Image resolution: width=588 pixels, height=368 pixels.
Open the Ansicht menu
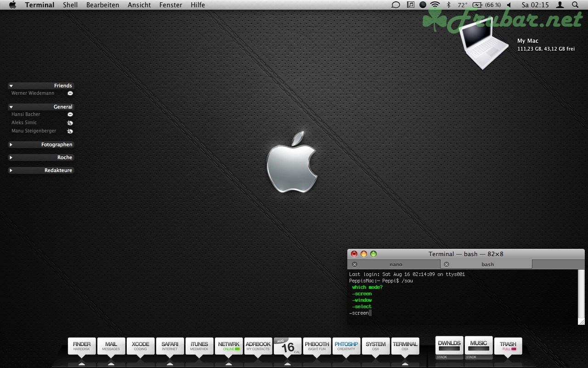tap(139, 5)
